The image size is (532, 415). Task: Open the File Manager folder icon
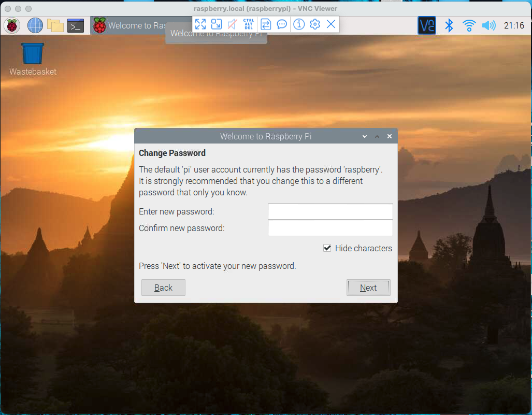(55, 25)
